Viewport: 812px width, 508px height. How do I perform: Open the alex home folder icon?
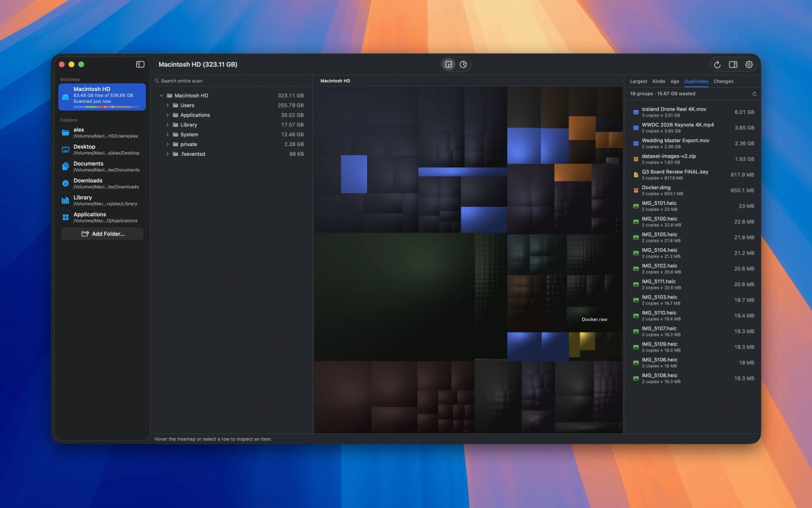tap(65, 133)
